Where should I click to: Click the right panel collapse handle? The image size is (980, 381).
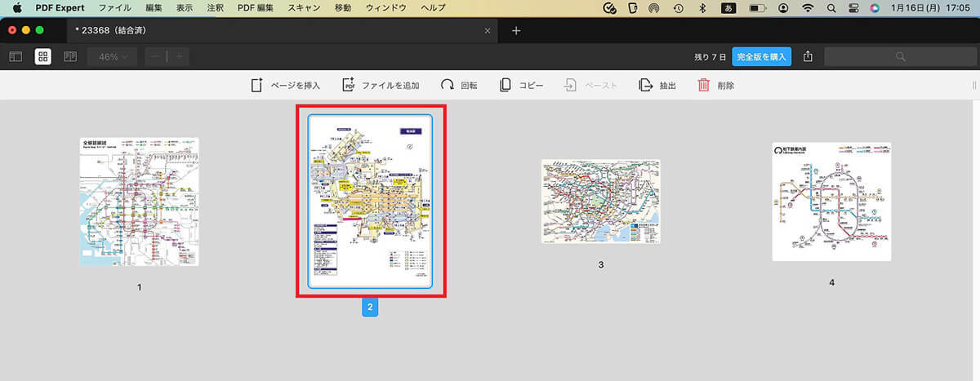(x=973, y=85)
